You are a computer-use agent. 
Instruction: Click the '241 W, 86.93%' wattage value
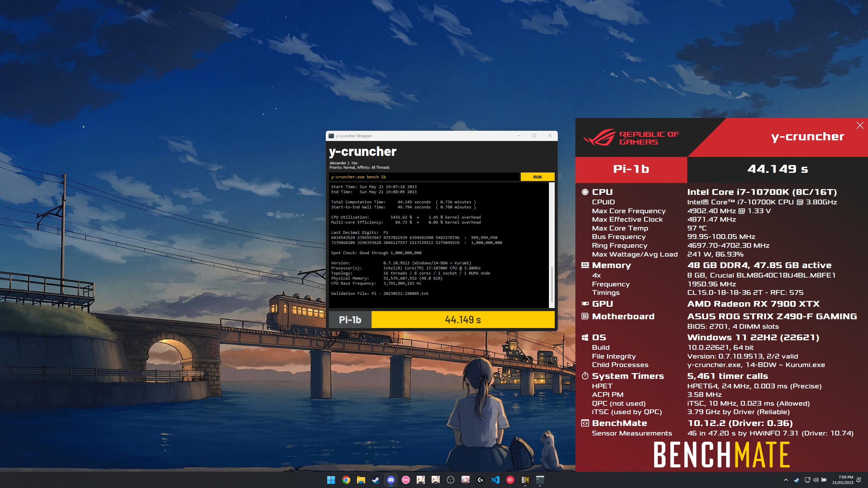[x=715, y=255]
